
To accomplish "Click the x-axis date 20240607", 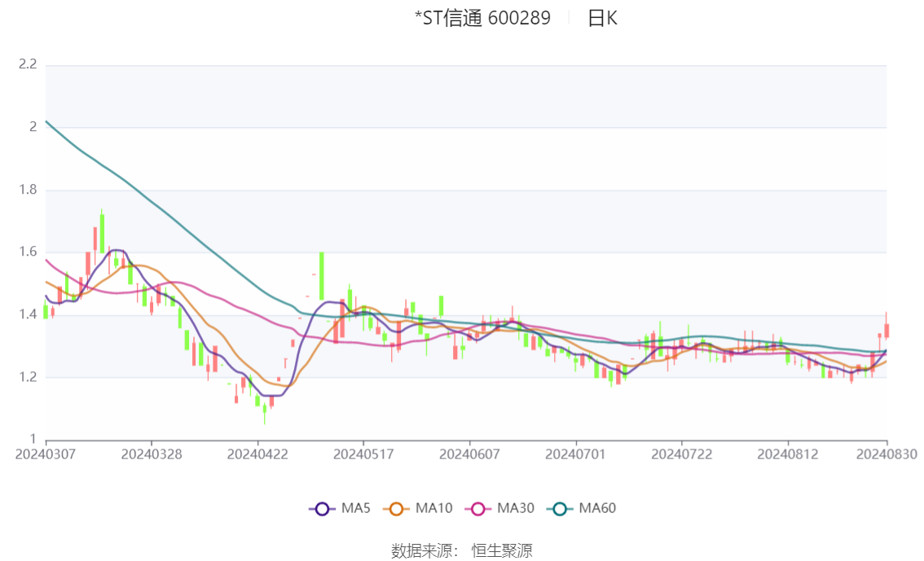I will click(x=469, y=454).
